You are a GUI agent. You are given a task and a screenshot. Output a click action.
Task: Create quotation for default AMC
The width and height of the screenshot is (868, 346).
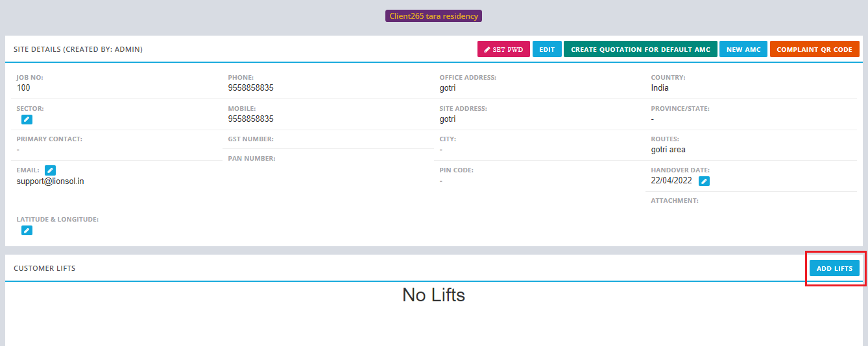[640, 49]
